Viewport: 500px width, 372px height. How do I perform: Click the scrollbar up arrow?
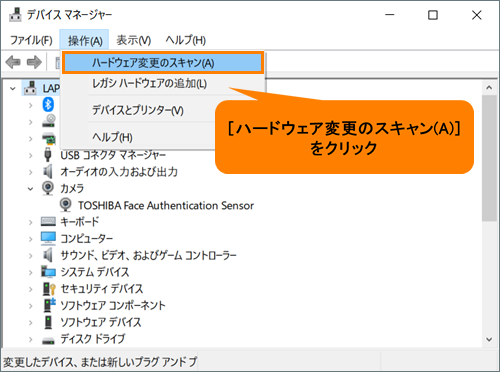tap(489, 88)
